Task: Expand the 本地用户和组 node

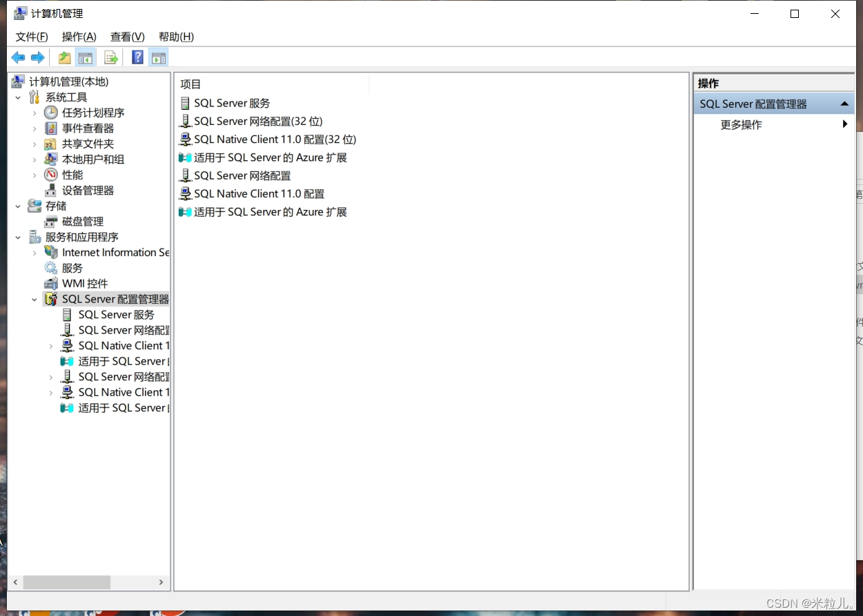Action: pos(35,160)
